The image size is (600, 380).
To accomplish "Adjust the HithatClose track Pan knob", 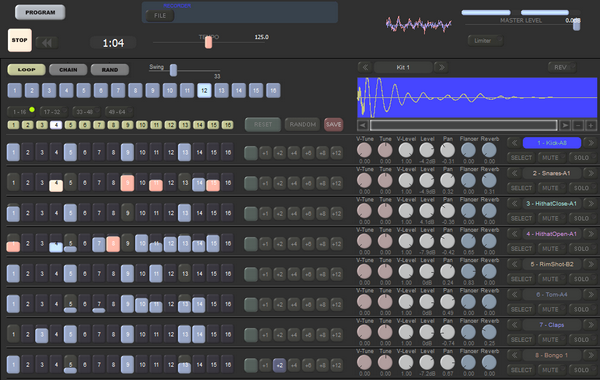I will coord(447,210).
